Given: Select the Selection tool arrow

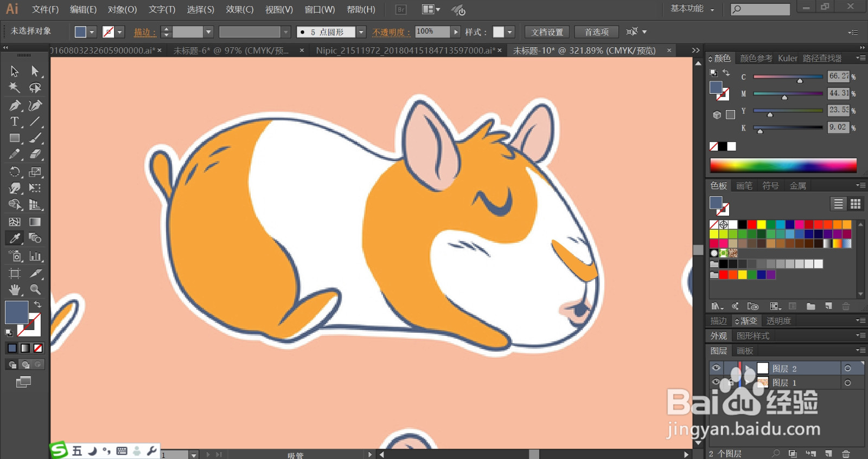Looking at the screenshot, I should click(15, 71).
